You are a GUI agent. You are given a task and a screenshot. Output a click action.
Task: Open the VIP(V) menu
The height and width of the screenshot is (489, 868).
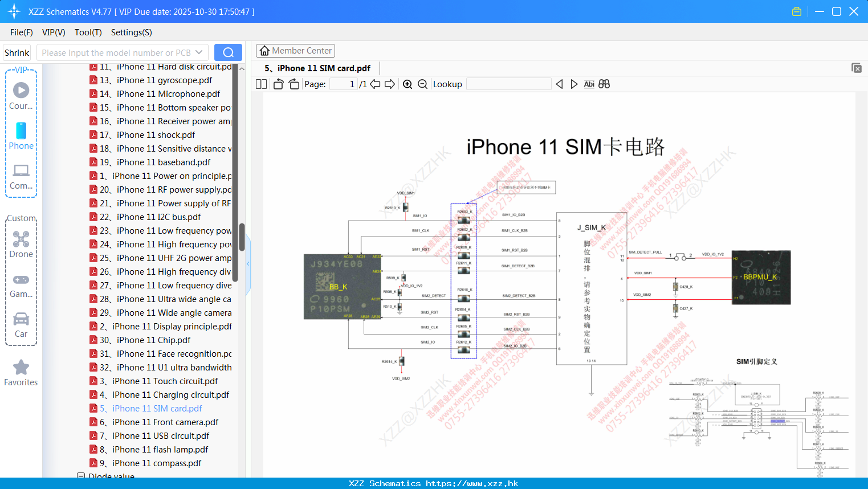pyautogui.click(x=54, y=32)
